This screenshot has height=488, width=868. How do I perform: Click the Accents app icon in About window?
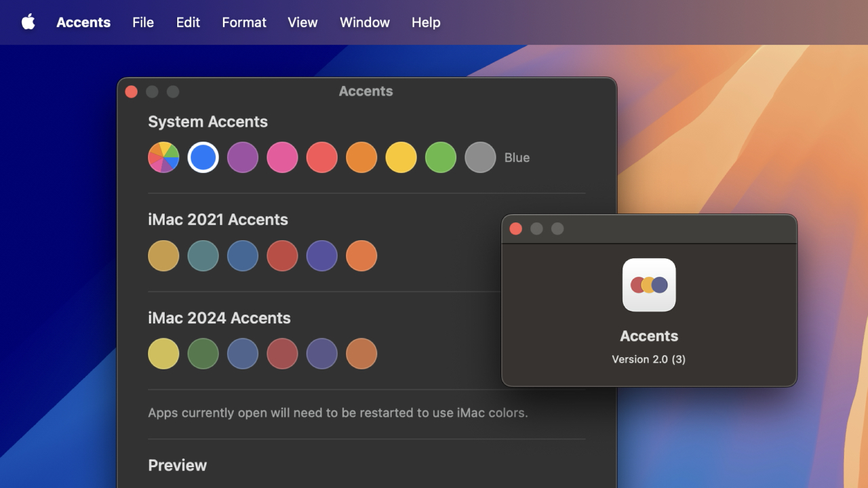pos(649,285)
